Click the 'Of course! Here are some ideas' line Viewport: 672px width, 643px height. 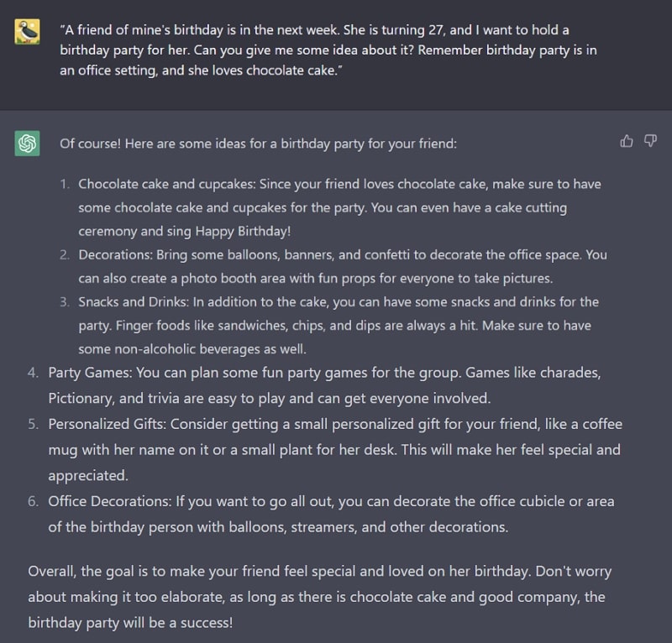pos(259,144)
